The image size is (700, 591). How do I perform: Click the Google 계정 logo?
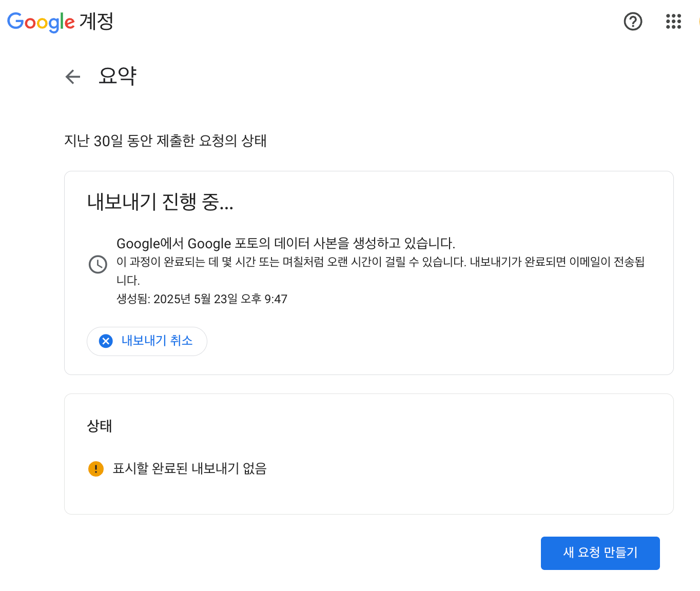60,22
